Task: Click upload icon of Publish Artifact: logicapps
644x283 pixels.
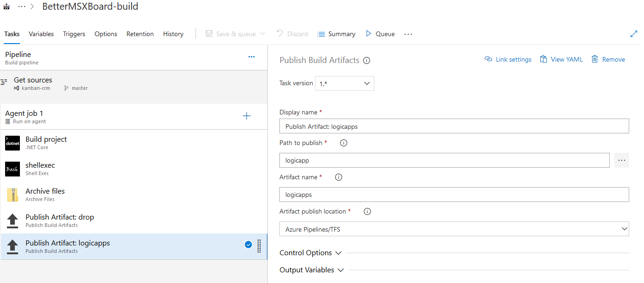Action: (x=13, y=247)
